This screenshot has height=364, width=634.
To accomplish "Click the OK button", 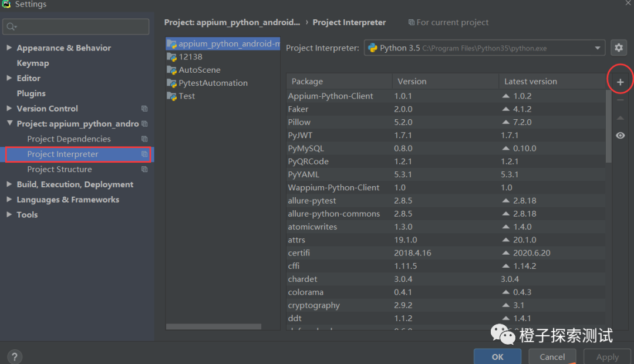I will (x=497, y=357).
